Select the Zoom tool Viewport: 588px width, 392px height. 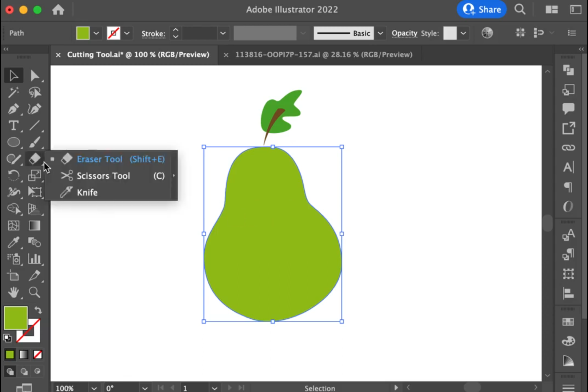(x=35, y=292)
